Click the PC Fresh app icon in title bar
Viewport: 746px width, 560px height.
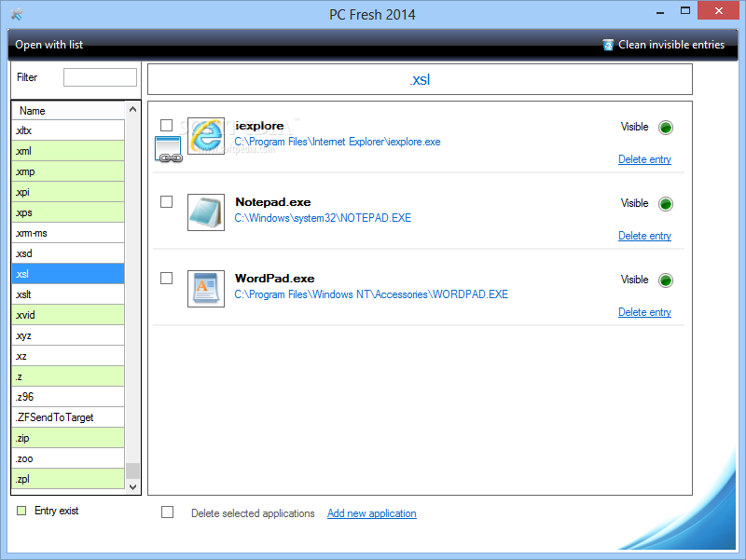point(17,15)
